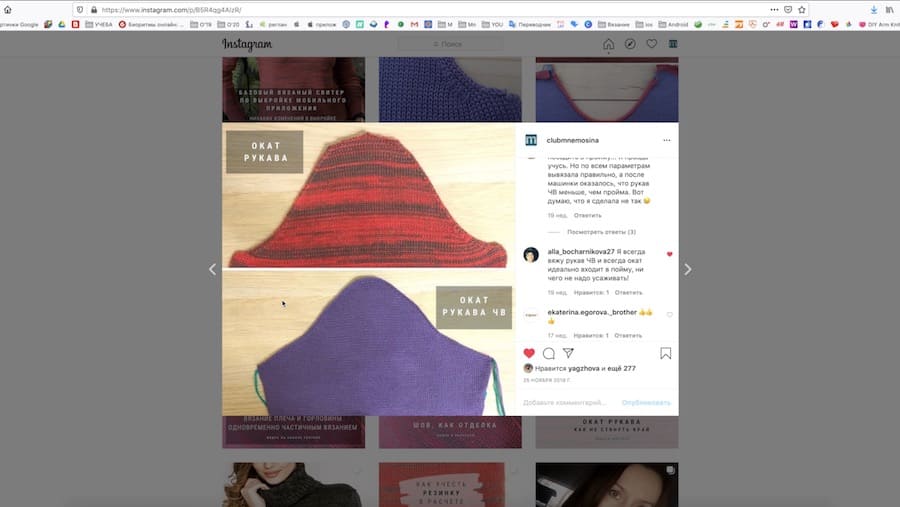Open the red sweater 'Базовый вязаный свитер' thumbnail

point(293,89)
